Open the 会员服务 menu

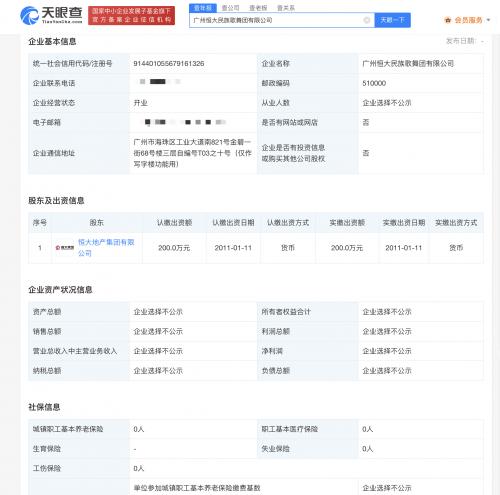click(468, 20)
